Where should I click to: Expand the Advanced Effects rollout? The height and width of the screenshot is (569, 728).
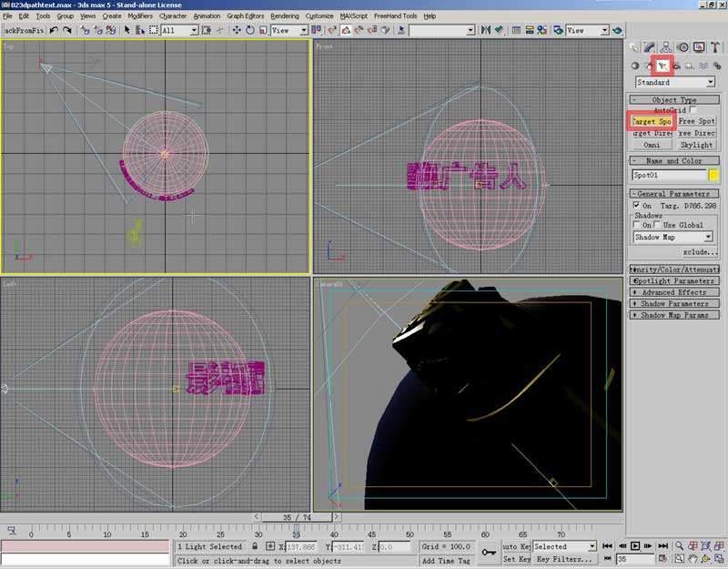pos(673,292)
